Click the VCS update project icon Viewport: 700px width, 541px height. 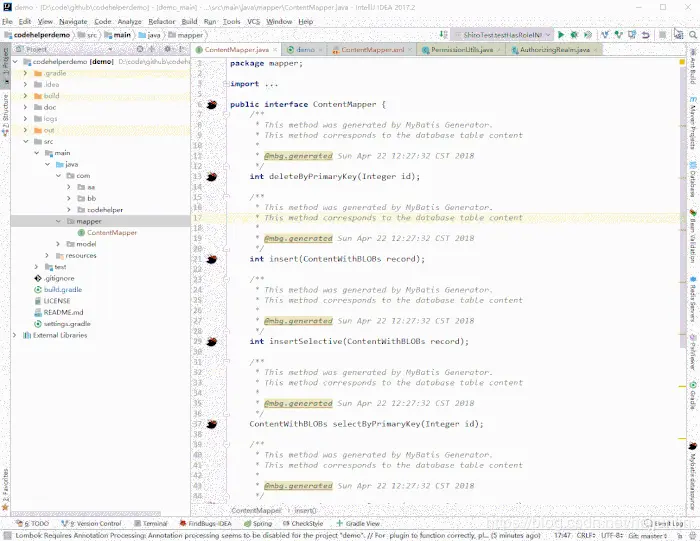point(605,35)
